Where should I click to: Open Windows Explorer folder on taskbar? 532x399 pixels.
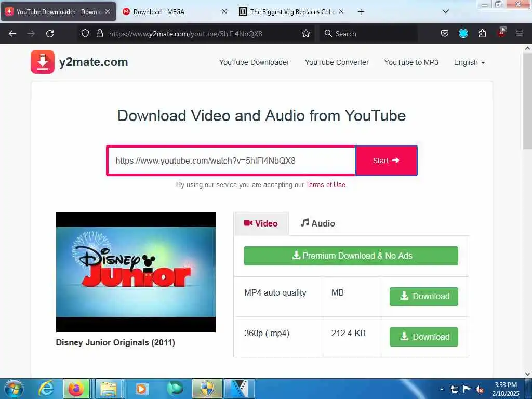(109, 389)
